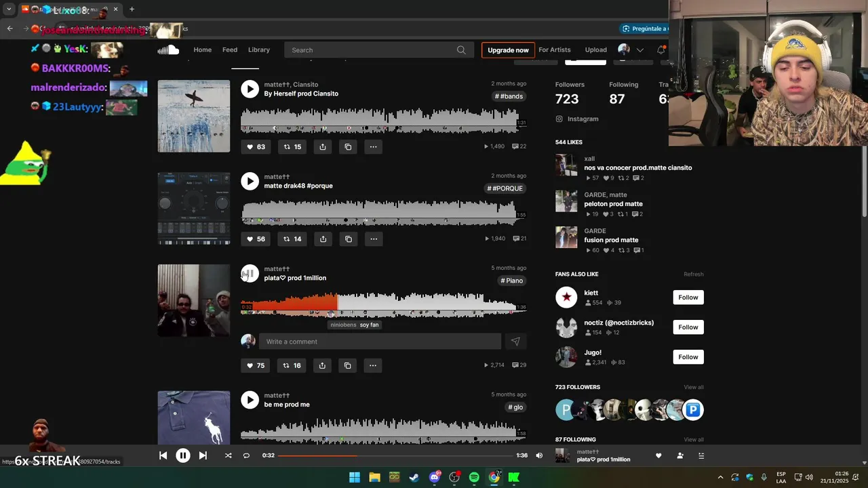868x488 pixels.
Task: Copy link of 'plata♡ prod 1million' track
Action: click(348, 365)
